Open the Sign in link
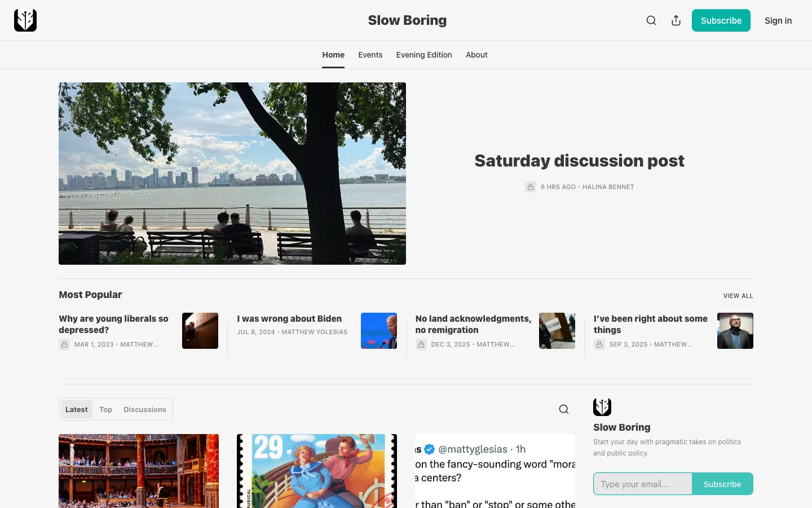This screenshot has width=812, height=508. (778, 20)
